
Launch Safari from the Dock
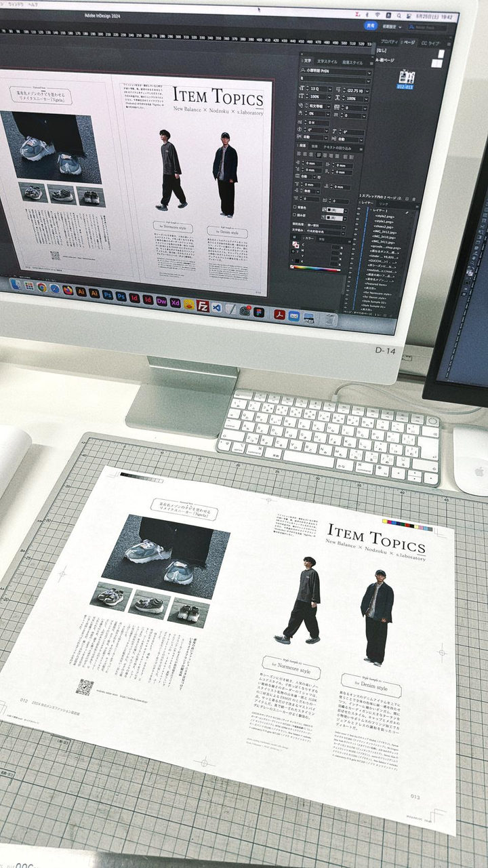pyautogui.click(x=55, y=288)
